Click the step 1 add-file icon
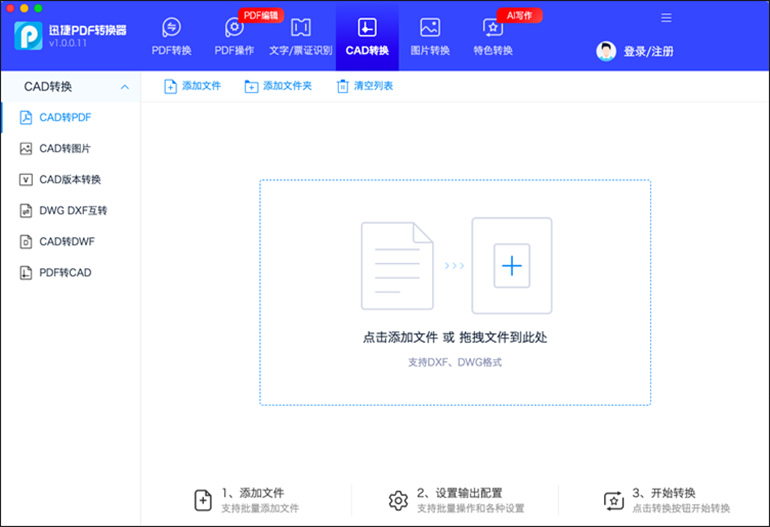Image resolution: width=770 pixels, height=527 pixels. click(203, 500)
